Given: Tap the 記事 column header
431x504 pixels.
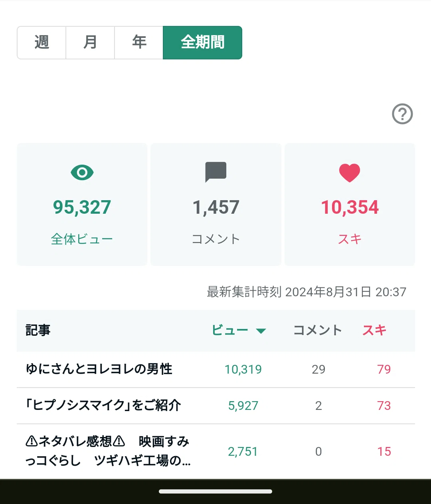Looking at the screenshot, I should pyautogui.click(x=38, y=330).
